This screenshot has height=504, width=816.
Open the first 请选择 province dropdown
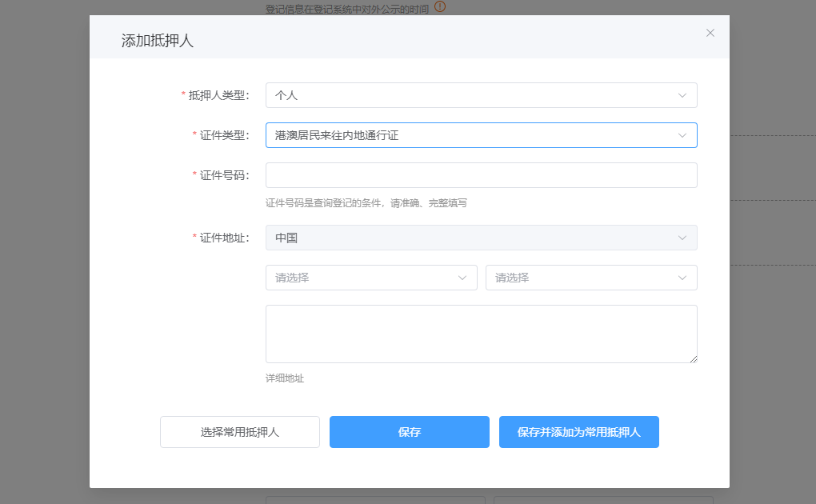point(371,278)
